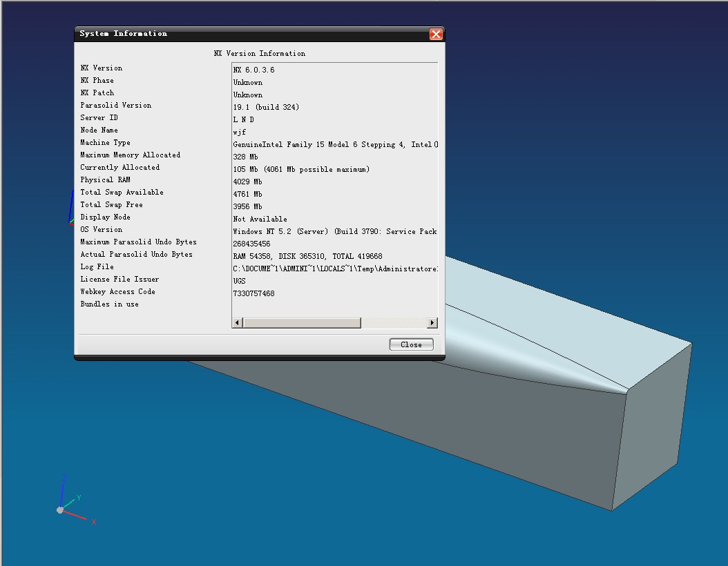Close the System Information dialog with the red X
The width and height of the screenshot is (728, 566).
click(x=436, y=34)
